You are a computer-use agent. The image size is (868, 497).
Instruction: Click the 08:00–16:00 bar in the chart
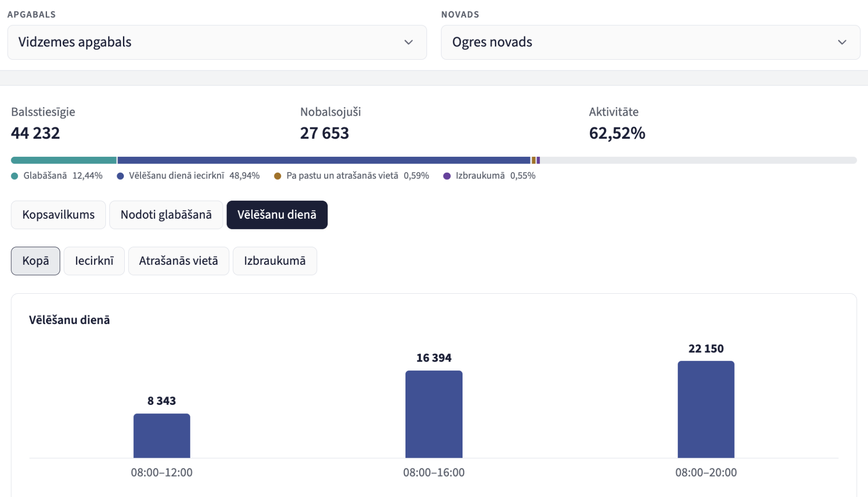[434, 414]
